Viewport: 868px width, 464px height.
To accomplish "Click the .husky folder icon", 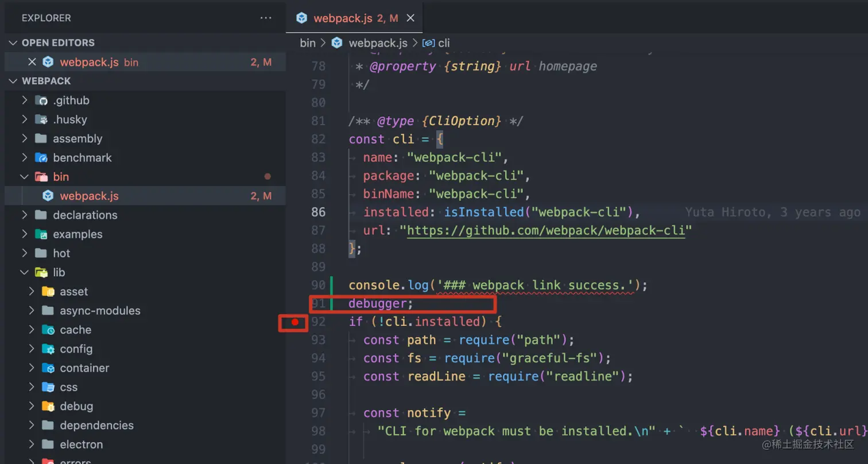I will pyautogui.click(x=41, y=119).
